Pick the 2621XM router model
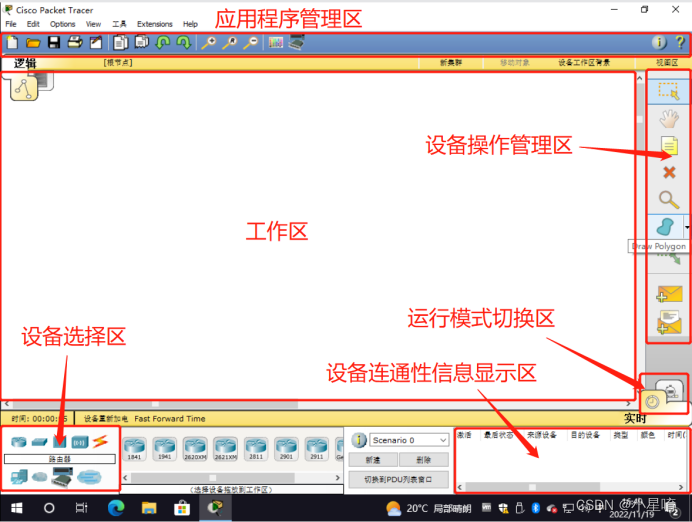 [x=226, y=449]
